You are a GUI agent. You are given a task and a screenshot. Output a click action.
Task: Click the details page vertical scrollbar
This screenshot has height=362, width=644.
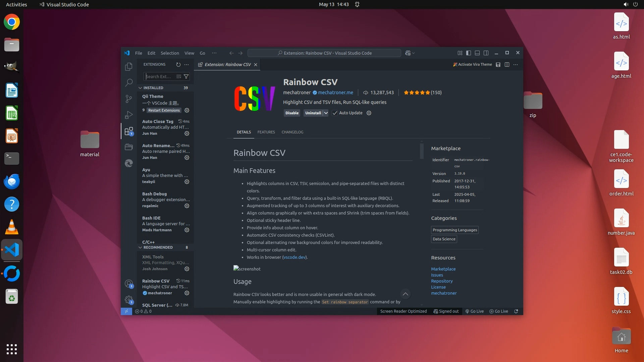click(422, 152)
